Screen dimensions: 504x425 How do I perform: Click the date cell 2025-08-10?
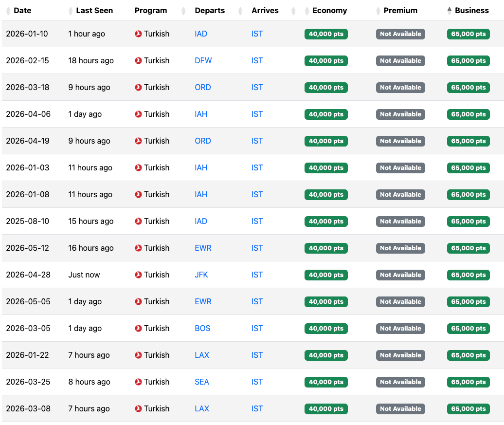(28, 221)
